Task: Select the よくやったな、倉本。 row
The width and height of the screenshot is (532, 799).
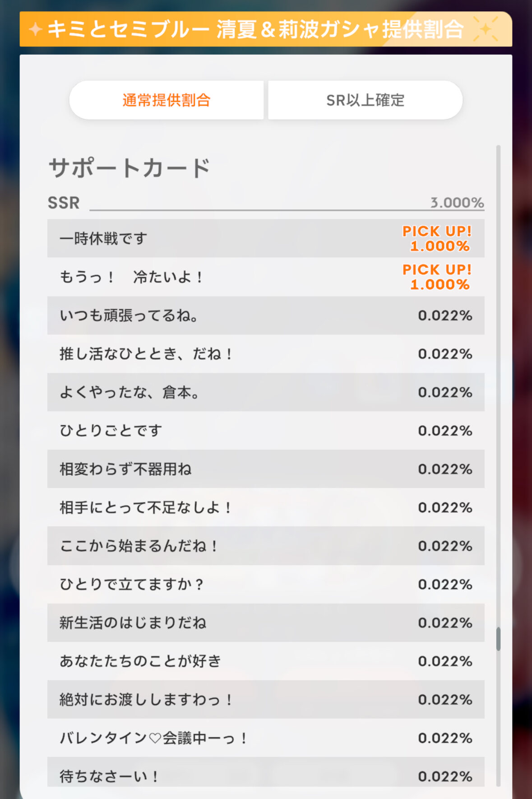Action: (266, 392)
